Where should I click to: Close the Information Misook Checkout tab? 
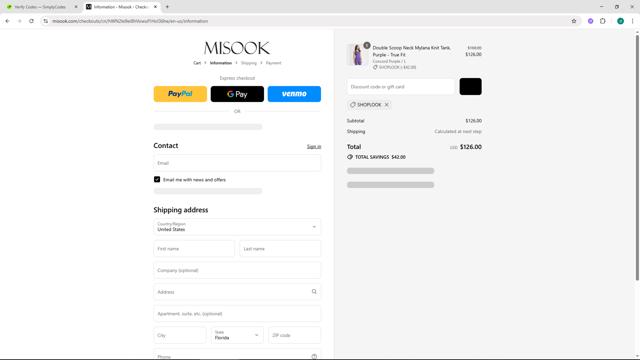click(x=155, y=7)
